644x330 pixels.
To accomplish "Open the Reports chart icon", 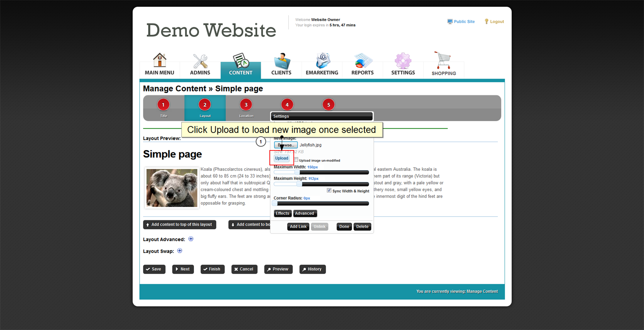I will [x=362, y=61].
